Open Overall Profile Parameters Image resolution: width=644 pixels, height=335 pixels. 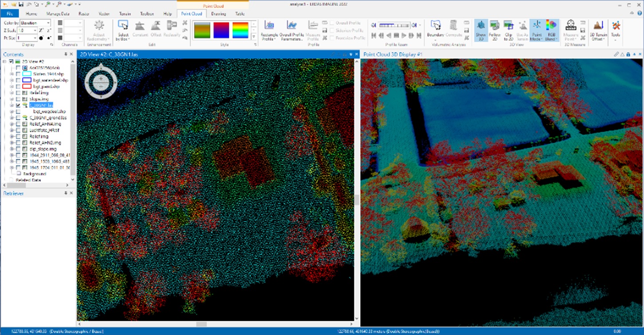click(x=291, y=31)
